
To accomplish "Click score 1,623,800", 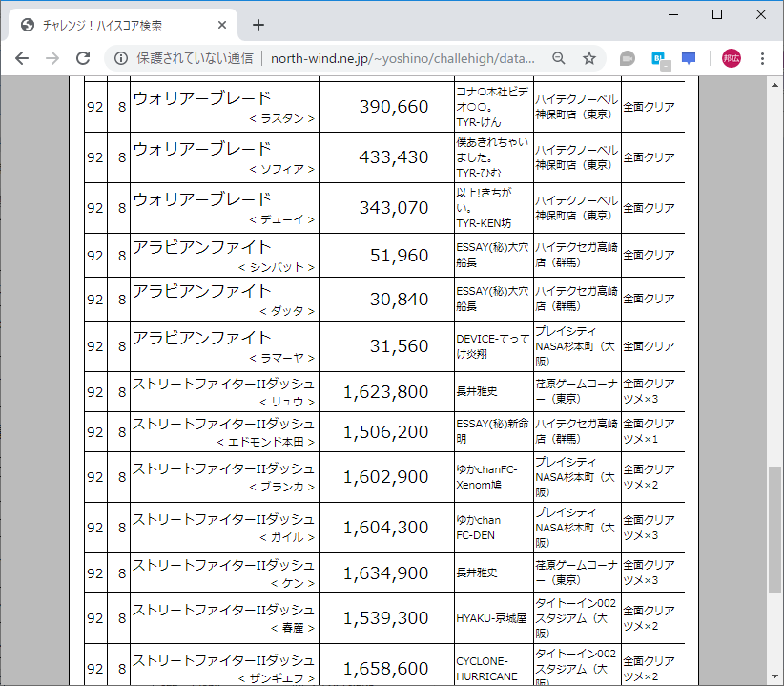I will (x=385, y=391).
